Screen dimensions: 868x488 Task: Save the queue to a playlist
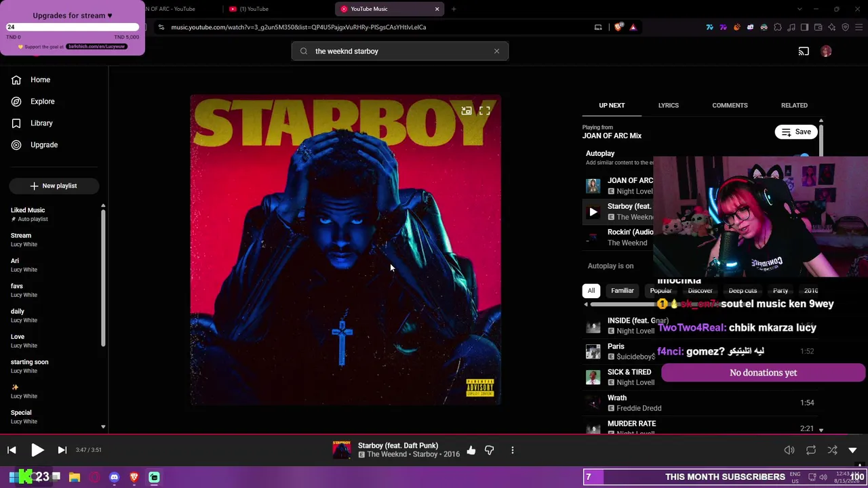coord(796,132)
